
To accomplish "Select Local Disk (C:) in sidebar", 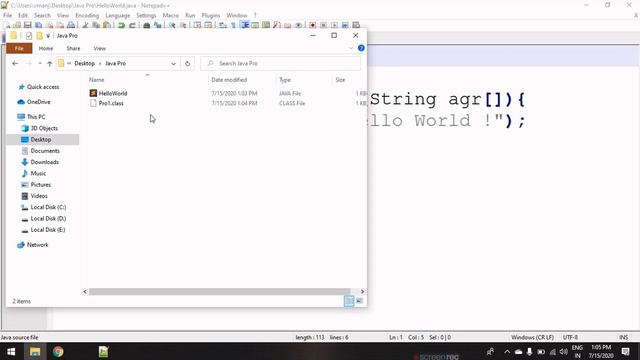I will (48, 207).
